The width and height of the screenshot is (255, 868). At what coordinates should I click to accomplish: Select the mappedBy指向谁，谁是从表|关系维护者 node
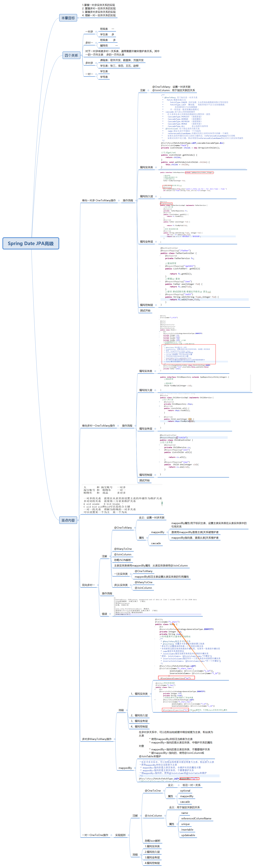[x=195, y=538]
